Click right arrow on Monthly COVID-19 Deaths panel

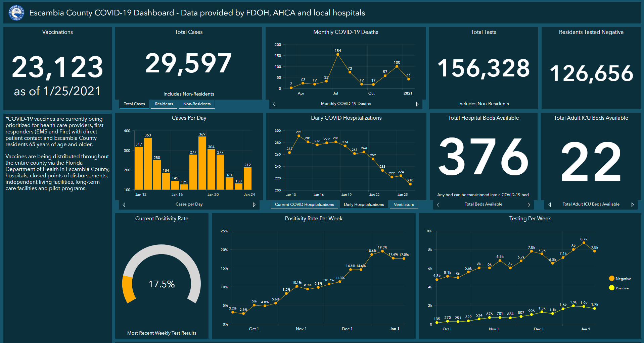417,104
